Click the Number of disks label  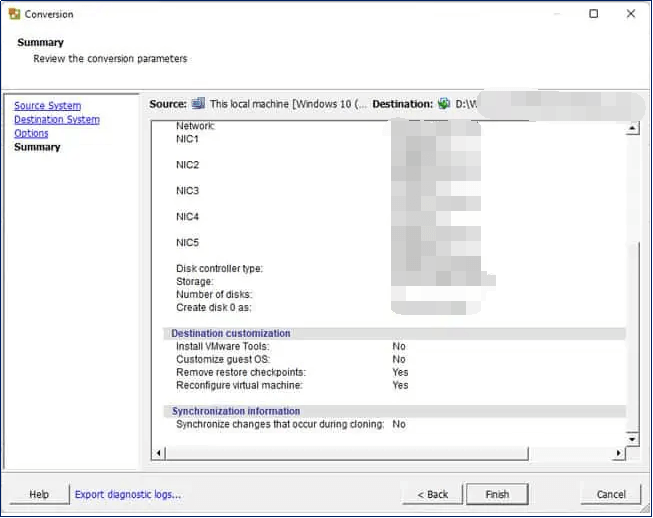coord(214,294)
